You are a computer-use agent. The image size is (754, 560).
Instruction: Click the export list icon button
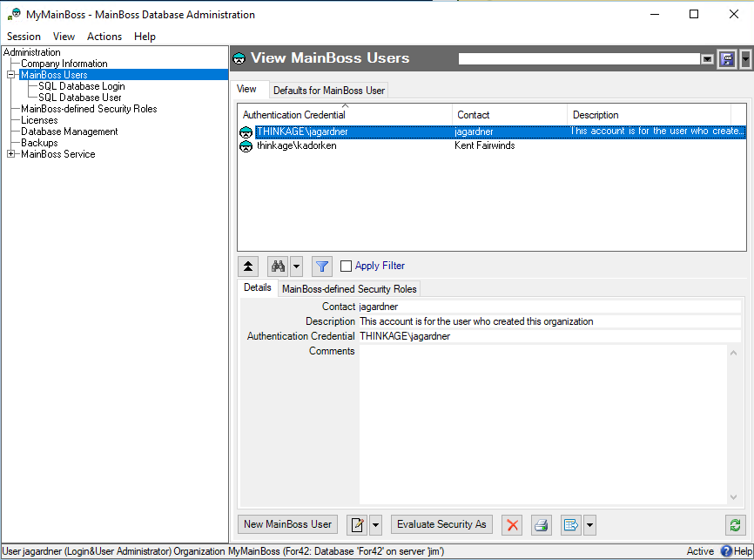(571, 525)
